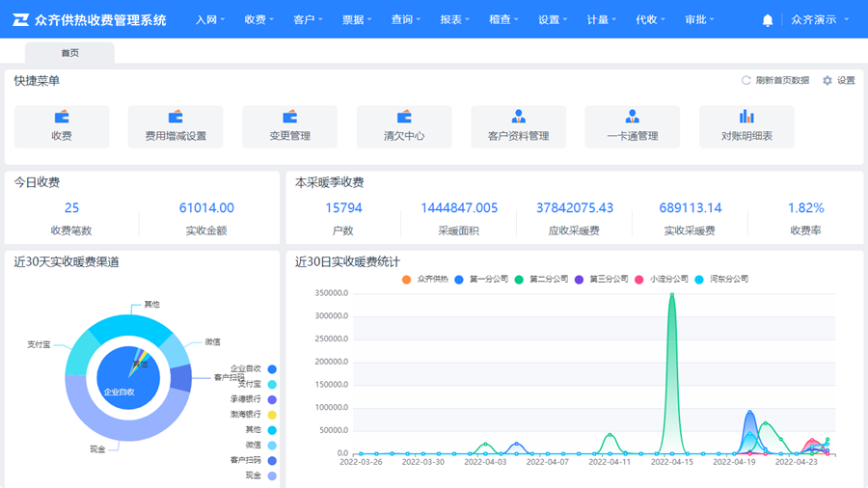Click 刷新首页数据 link
The image size is (868, 488).
781,81
